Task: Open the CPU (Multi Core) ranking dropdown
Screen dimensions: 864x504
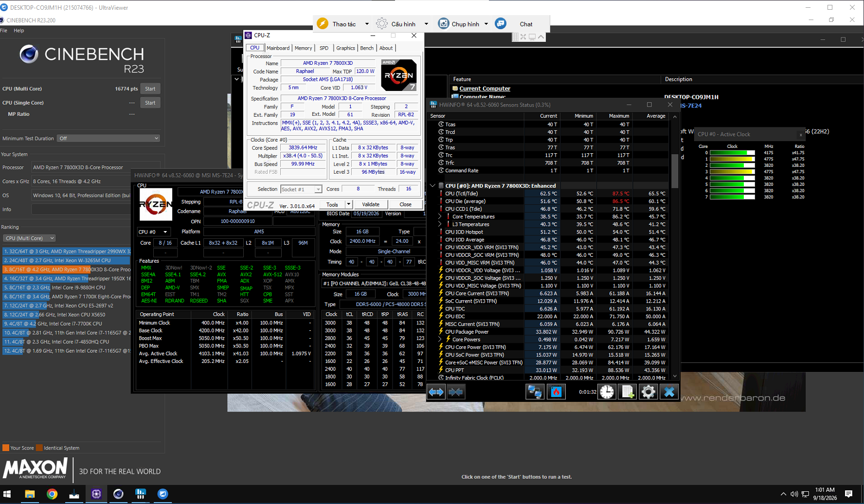Action: (x=29, y=238)
